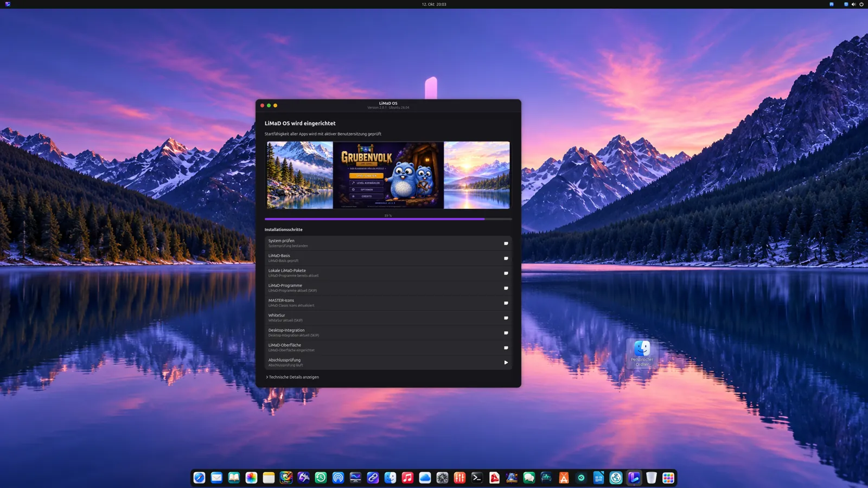Open the yellow Notes icon in the dock
This screenshot has width=868, height=488.
tap(269, 478)
